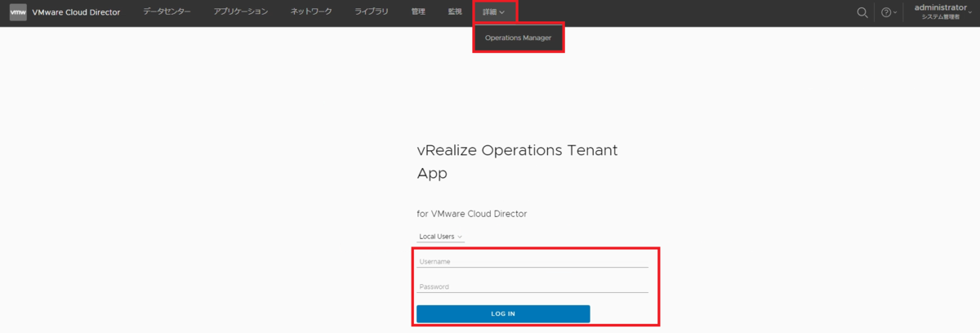Open the 管理 menu
Screen dimensions: 980x333
point(418,12)
